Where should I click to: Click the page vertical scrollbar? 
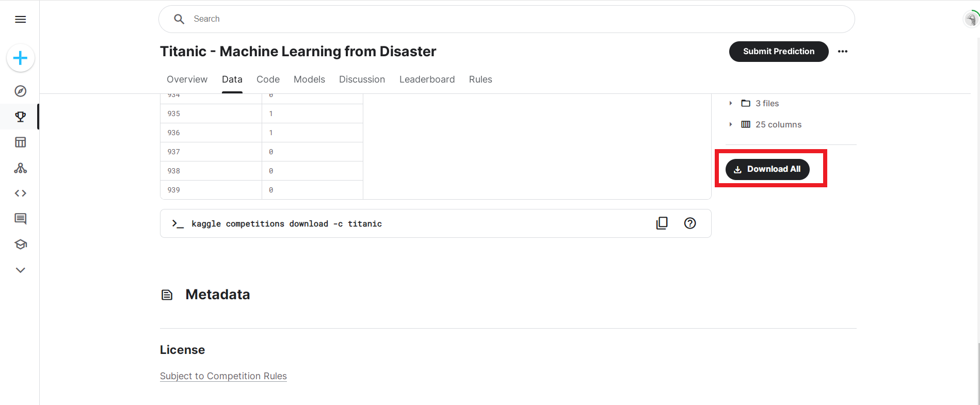(x=978, y=374)
